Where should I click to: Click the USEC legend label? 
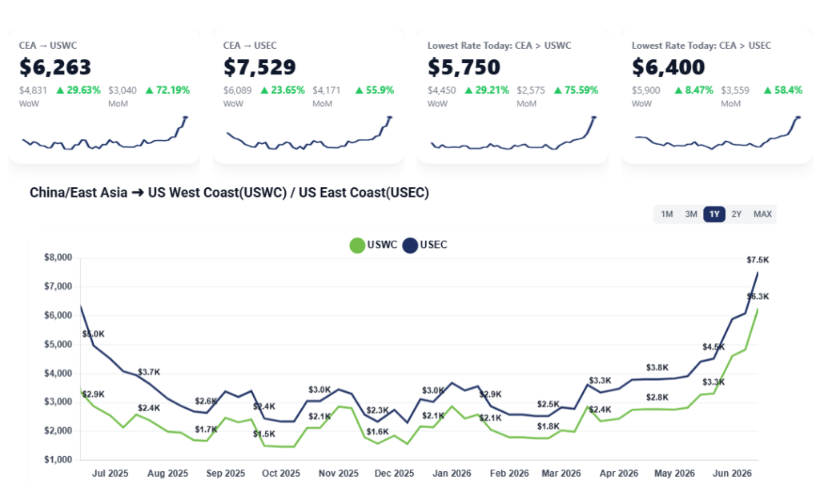(433, 245)
